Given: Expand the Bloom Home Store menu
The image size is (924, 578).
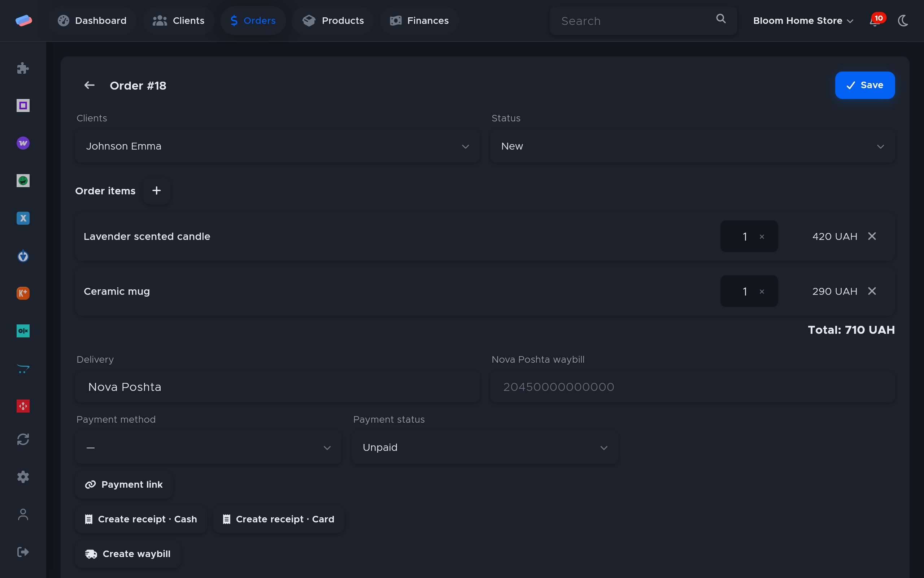Looking at the screenshot, I should pyautogui.click(x=803, y=21).
